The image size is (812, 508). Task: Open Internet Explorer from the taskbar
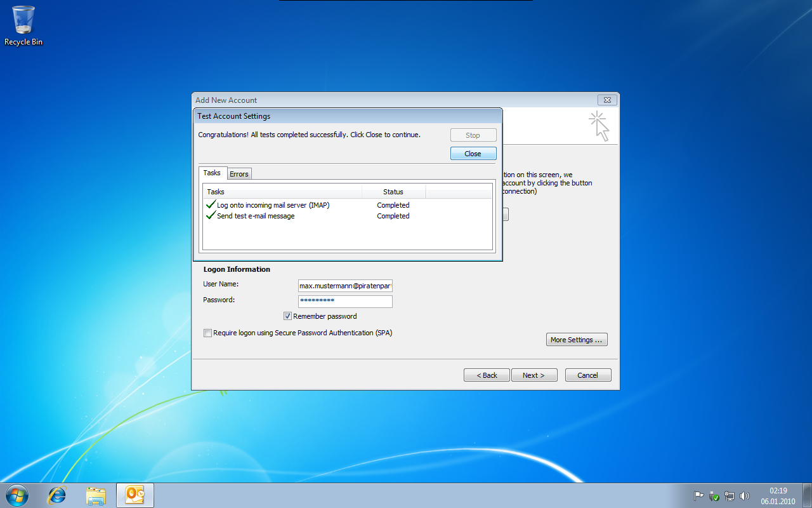57,495
